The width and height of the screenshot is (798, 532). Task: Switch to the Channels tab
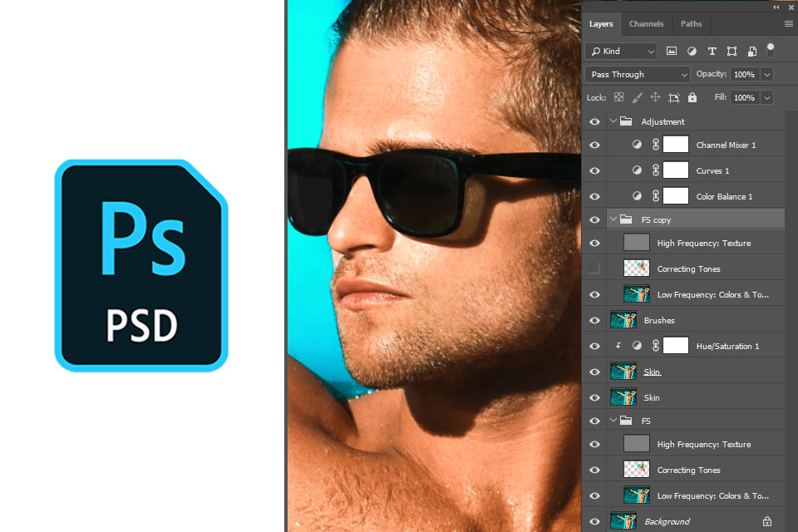(x=646, y=23)
